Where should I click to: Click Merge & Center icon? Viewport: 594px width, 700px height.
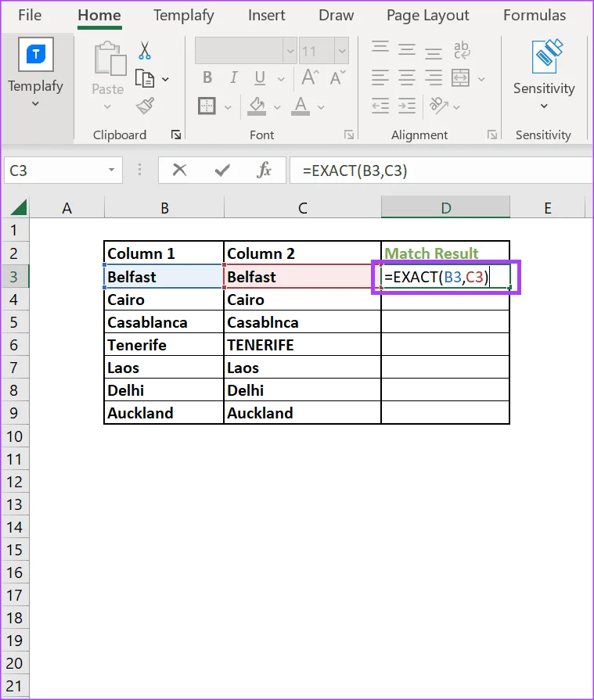click(460, 77)
